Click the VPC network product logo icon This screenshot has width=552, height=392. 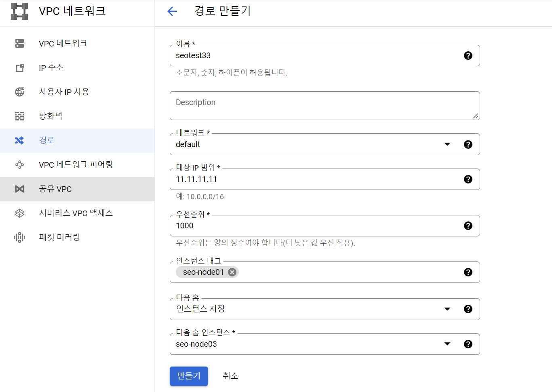[19, 11]
